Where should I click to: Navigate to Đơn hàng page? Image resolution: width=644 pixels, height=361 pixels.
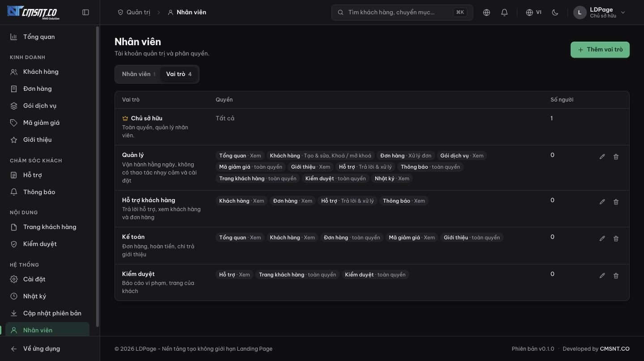[x=47, y=89]
